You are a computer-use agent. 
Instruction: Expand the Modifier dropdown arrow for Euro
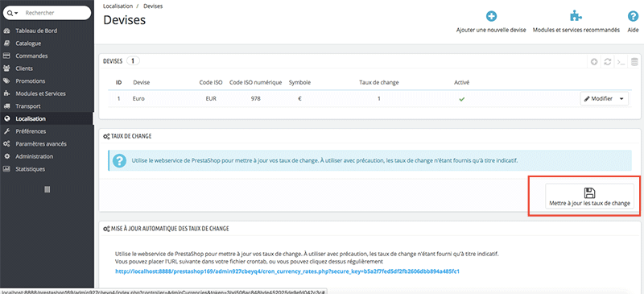(x=621, y=99)
